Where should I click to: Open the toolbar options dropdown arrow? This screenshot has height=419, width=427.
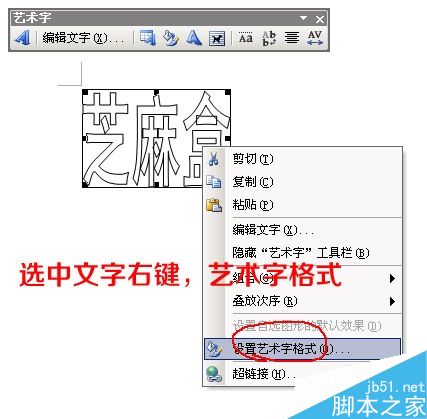304,18
